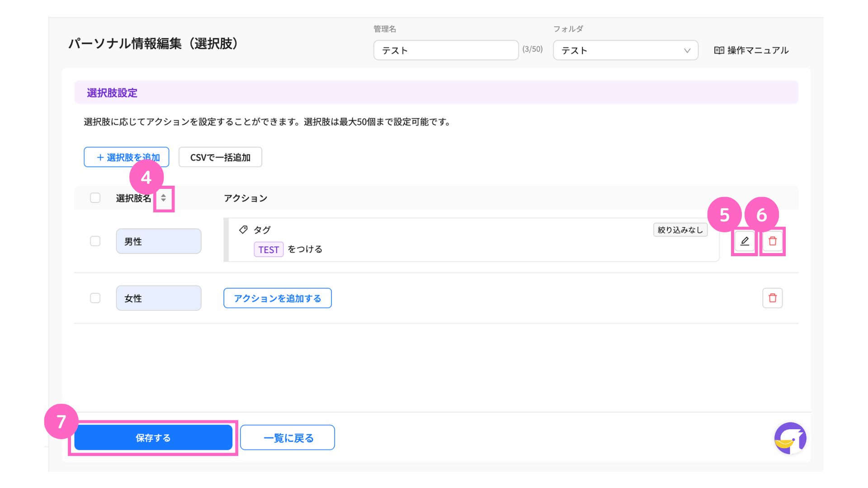Click the tag icon in 男性 action
This screenshot has height=488, width=868.
coord(243,230)
